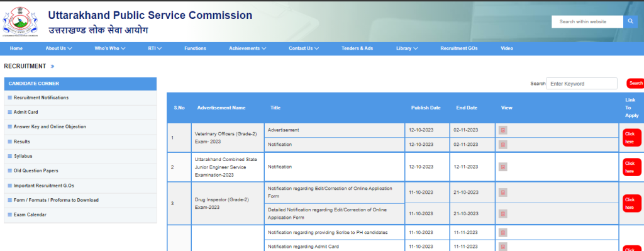Open the Recruitment GOs menu item
This screenshot has height=251, width=644.
[459, 48]
